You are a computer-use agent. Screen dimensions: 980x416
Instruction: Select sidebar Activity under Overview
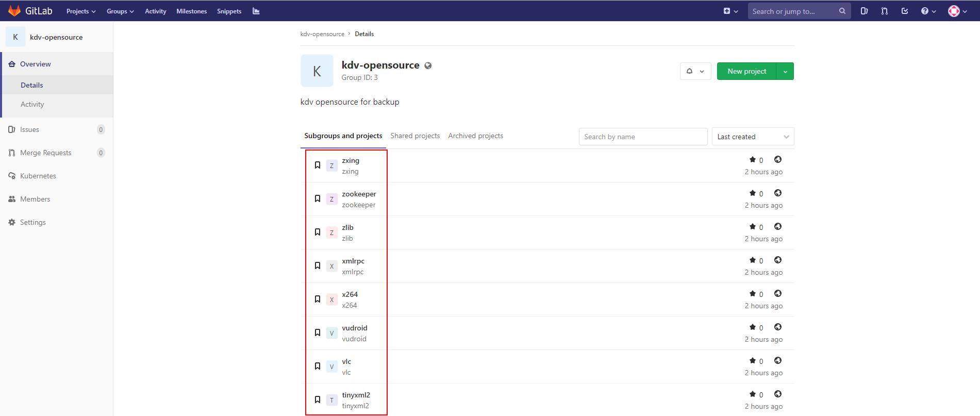(x=57, y=104)
